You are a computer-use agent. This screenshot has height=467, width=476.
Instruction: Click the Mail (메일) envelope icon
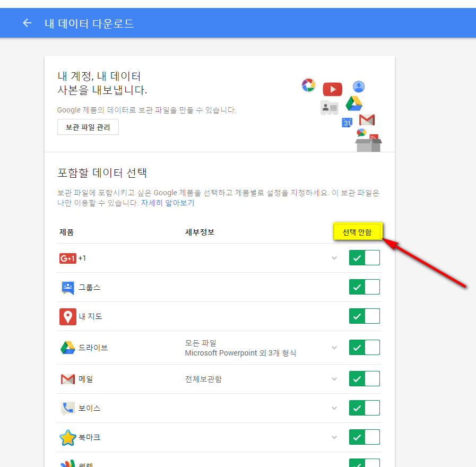[68, 379]
